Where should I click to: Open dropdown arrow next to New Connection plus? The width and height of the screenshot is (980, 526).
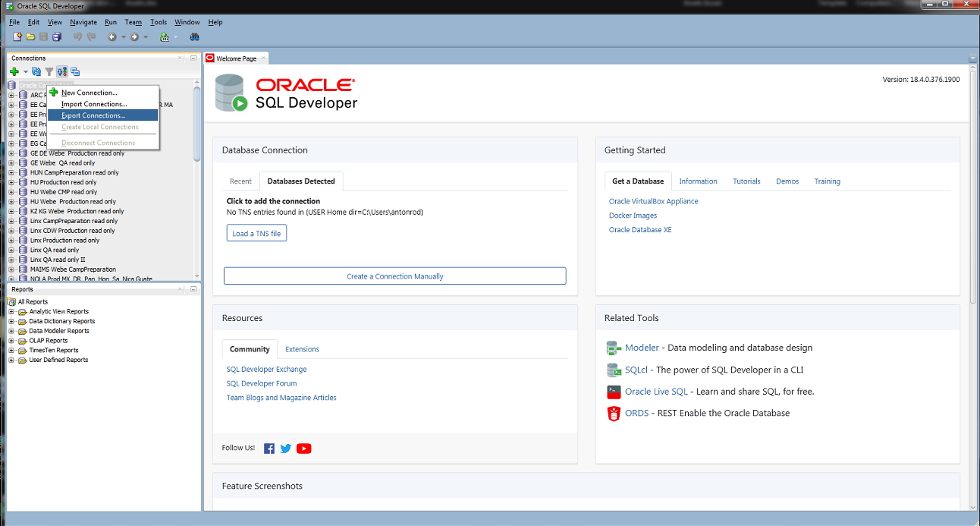tap(25, 71)
